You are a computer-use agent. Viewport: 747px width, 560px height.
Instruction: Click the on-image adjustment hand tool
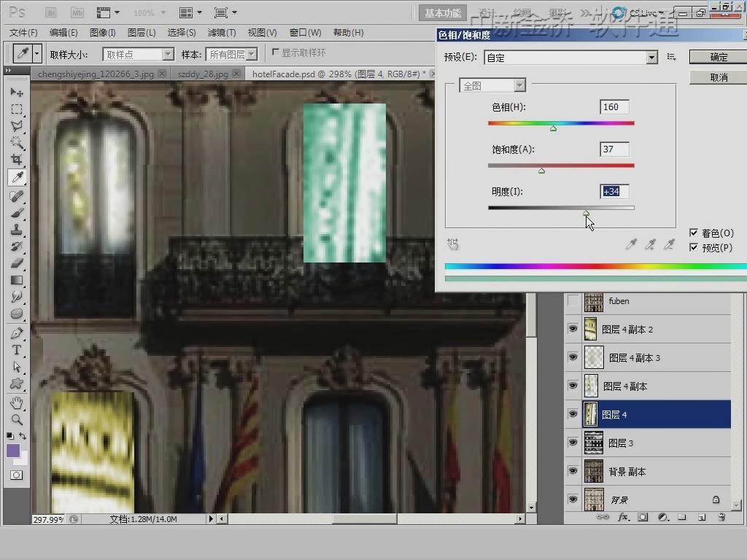(x=452, y=244)
